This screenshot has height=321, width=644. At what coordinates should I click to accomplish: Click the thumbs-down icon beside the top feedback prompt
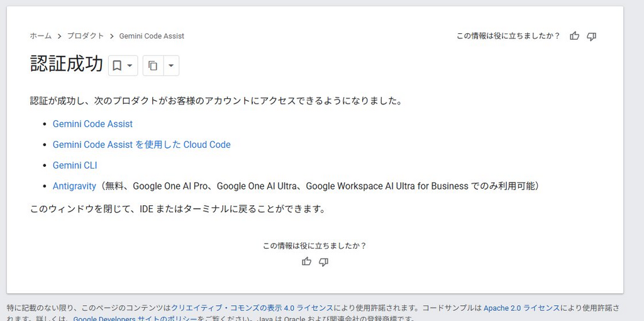pyautogui.click(x=591, y=37)
